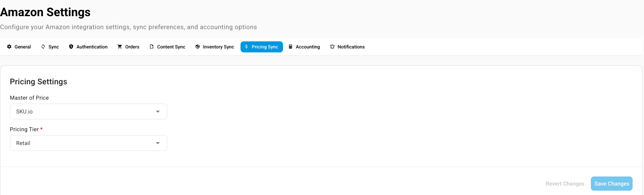The height and width of the screenshot is (195, 644).
Task: Click the dollar icon on Pricing Sync
Action: click(246, 46)
